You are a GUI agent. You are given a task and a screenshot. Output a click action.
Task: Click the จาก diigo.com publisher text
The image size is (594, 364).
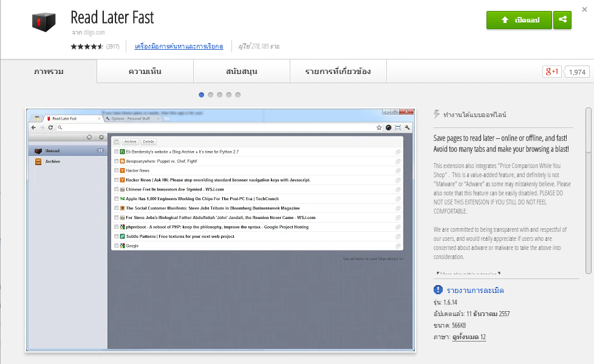click(x=88, y=33)
